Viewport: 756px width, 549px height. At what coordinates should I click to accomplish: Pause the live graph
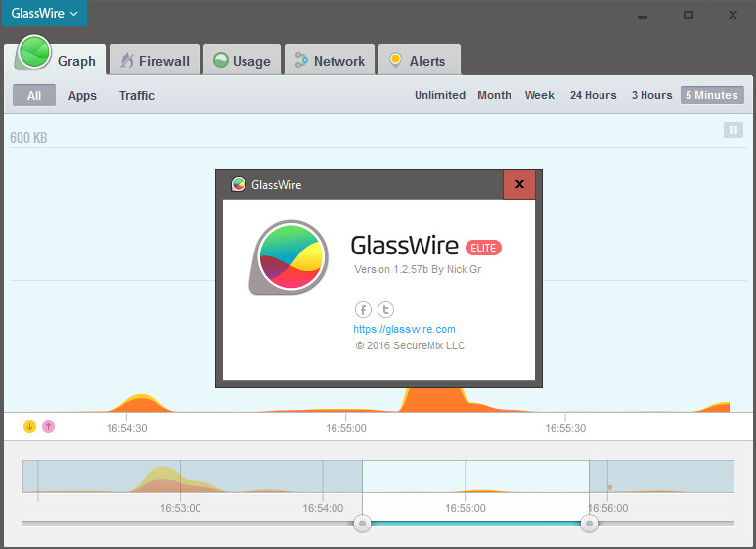[733, 130]
